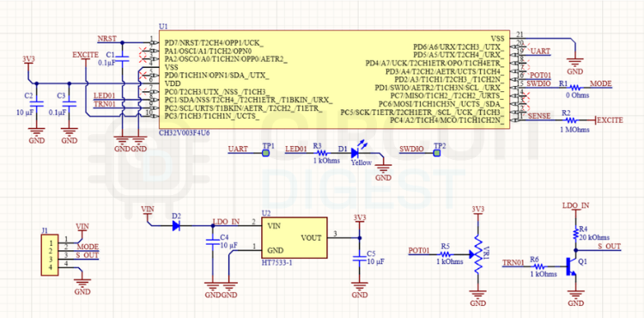The image size is (644, 318).
Task: Click test point TP2 pad
Action: (436, 153)
